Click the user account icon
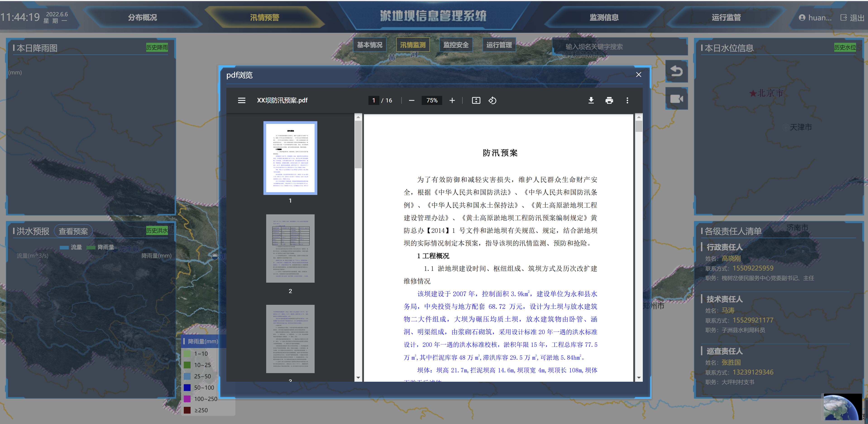The image size is (868, 424). tap(802, 17)
